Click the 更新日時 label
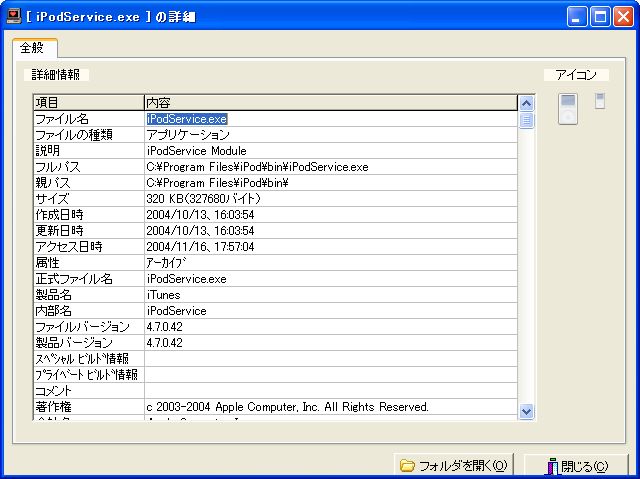Screen dimensions: 640x479 [x=60, y=231]
